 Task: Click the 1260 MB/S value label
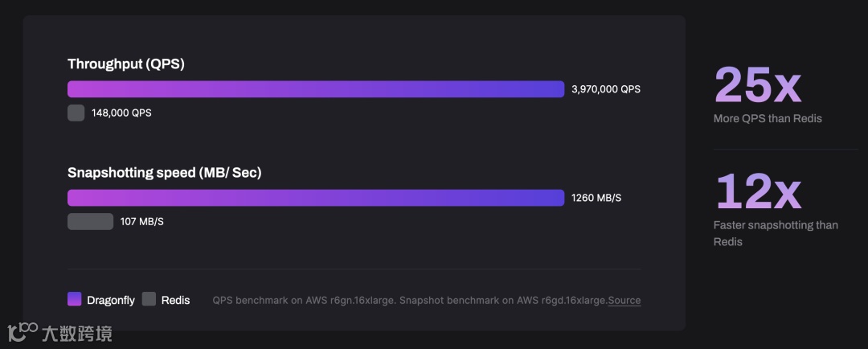pos(596,198)
